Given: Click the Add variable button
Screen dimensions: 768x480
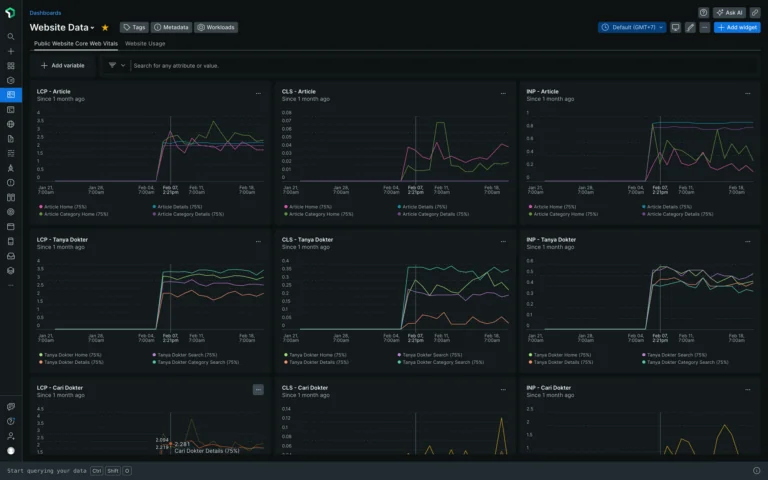Looking at the screenshot, I should 62,65.
